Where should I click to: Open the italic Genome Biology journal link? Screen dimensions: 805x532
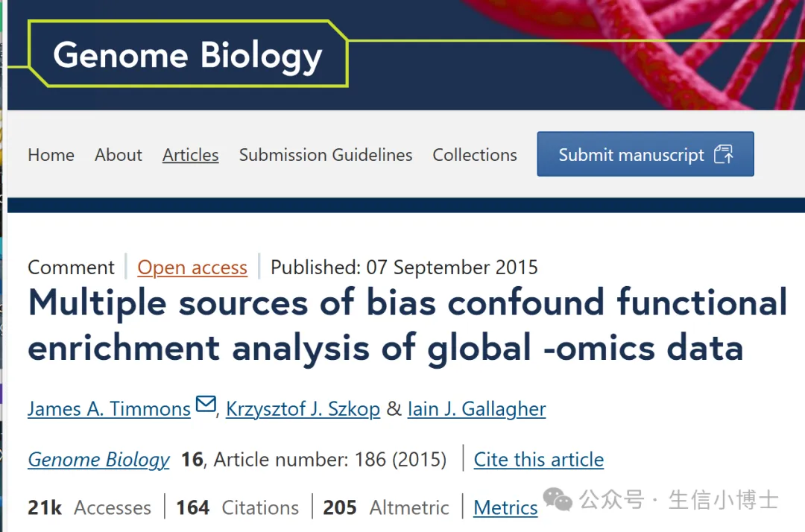pos(98,460)
